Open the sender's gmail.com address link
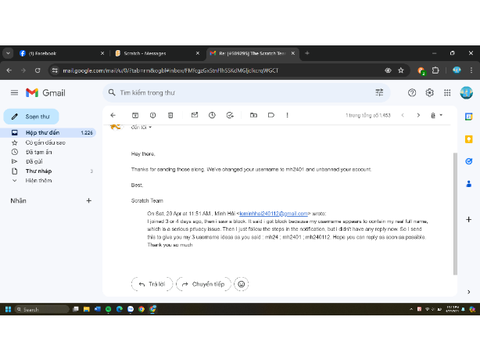480x360 pixels. point(273,214)
